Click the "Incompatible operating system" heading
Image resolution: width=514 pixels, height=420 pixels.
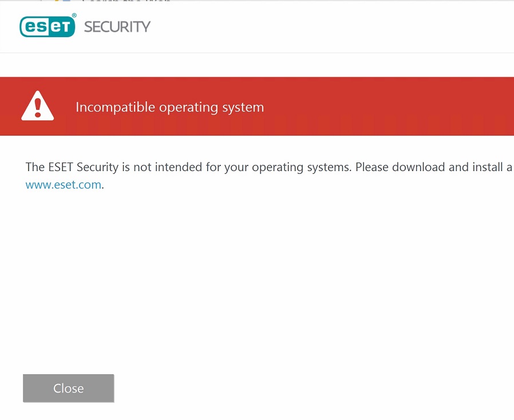169,107
